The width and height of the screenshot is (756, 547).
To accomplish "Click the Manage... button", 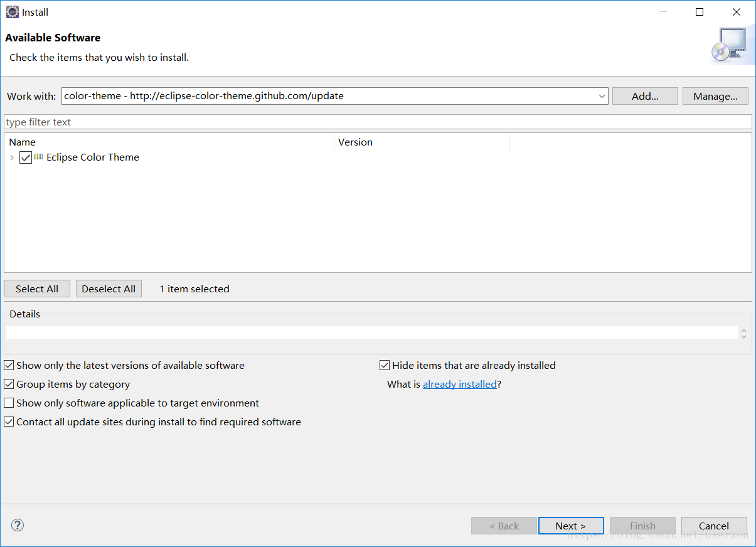I will (715, 96).
